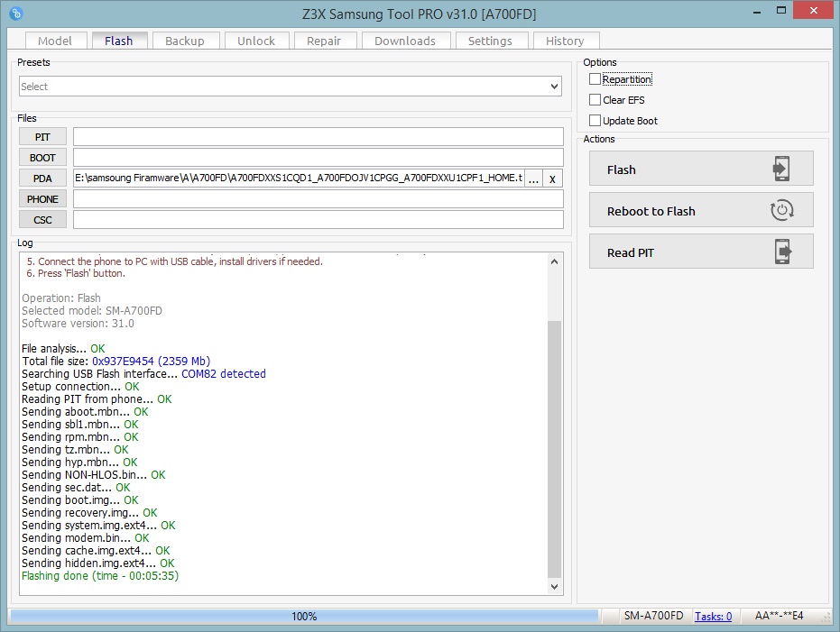Clear the PDA file path with x button
Viewport: 840px width, 632px height.
tap(552, 179)
